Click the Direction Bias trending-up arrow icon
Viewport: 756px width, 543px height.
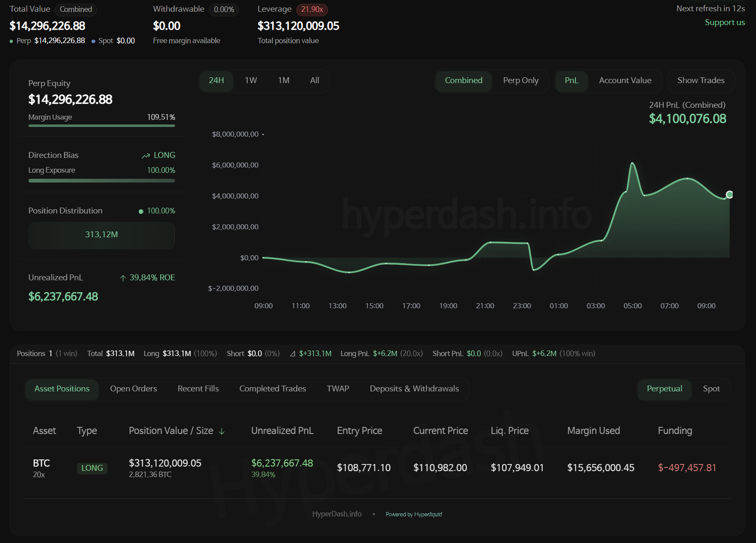coord(145,156)
